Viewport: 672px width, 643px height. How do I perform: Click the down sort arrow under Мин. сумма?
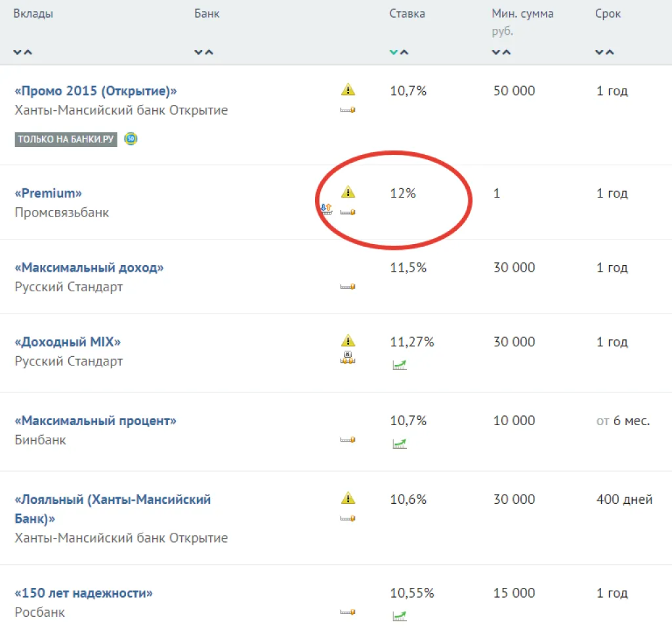coord(497,52)
